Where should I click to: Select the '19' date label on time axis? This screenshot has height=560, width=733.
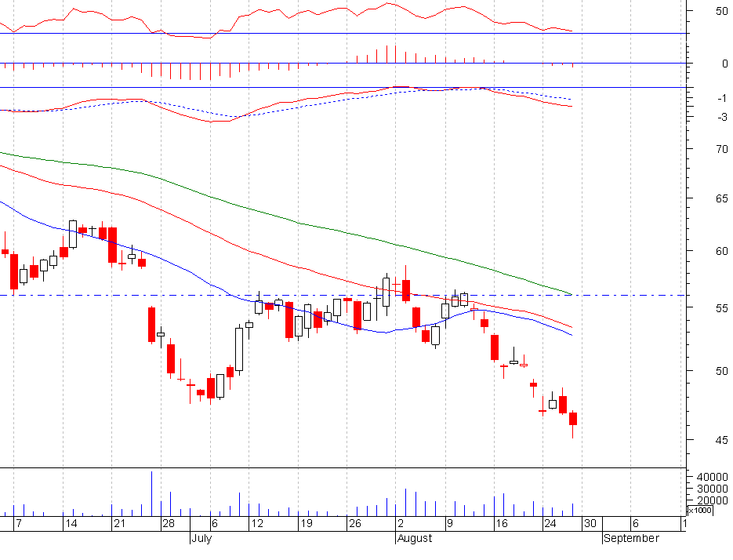(307, 523)
